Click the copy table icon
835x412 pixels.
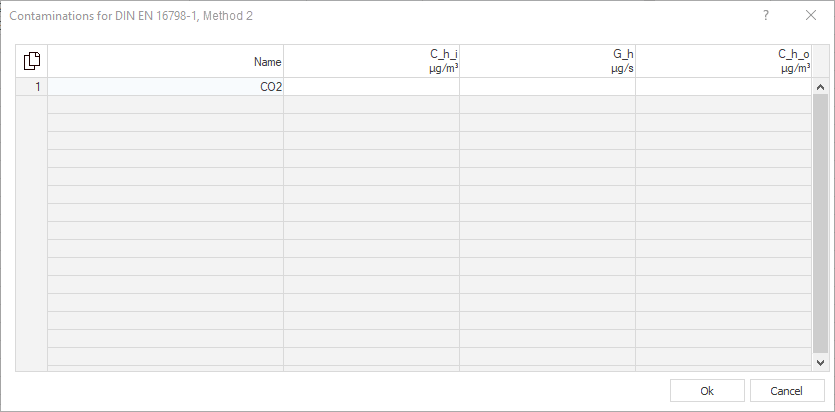(x=31, y=61)
